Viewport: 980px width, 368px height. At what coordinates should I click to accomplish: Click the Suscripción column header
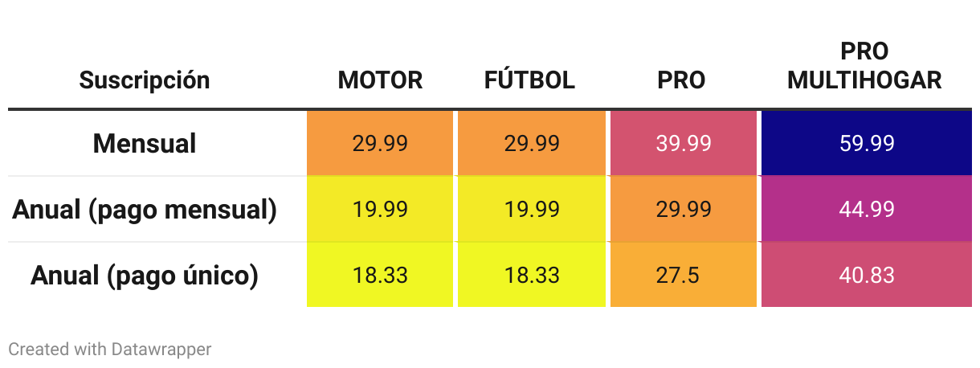pyautogui.click(x=145, y=80)
